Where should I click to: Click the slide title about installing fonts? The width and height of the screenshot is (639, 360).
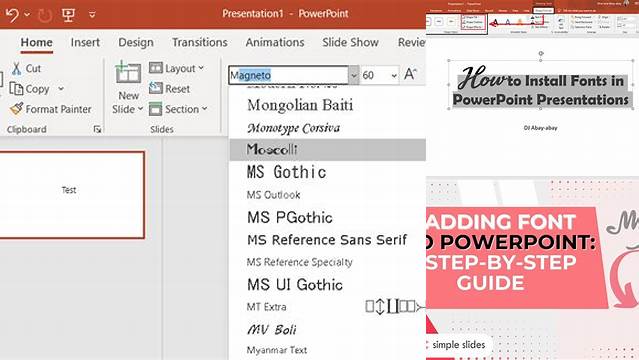pyautogui.click(x=541, y=87)
